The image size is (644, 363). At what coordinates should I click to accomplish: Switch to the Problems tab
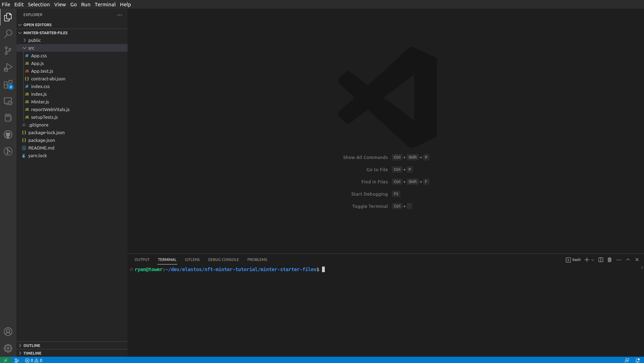tap(257, 260)
